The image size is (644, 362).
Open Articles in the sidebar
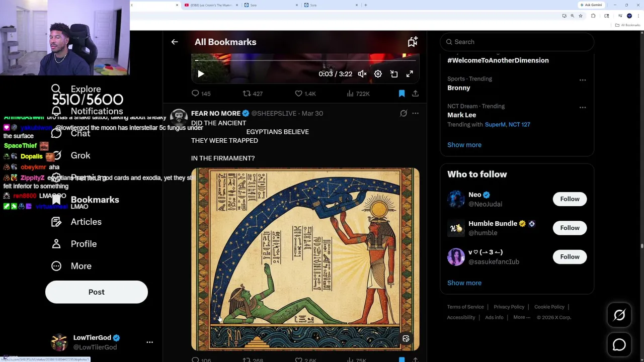(76, 222)
